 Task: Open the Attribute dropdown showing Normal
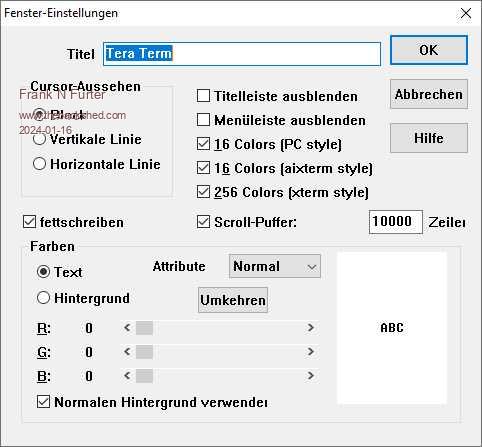pos(275,266)
